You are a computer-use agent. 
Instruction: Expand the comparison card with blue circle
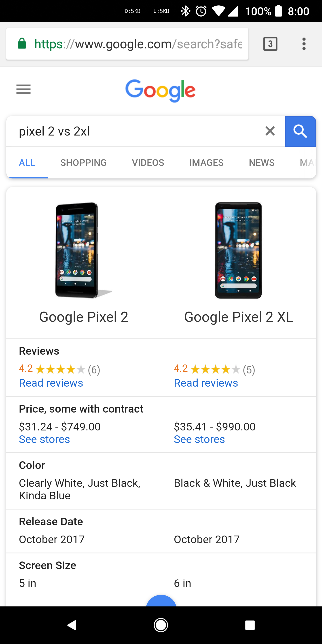point(161,601)
